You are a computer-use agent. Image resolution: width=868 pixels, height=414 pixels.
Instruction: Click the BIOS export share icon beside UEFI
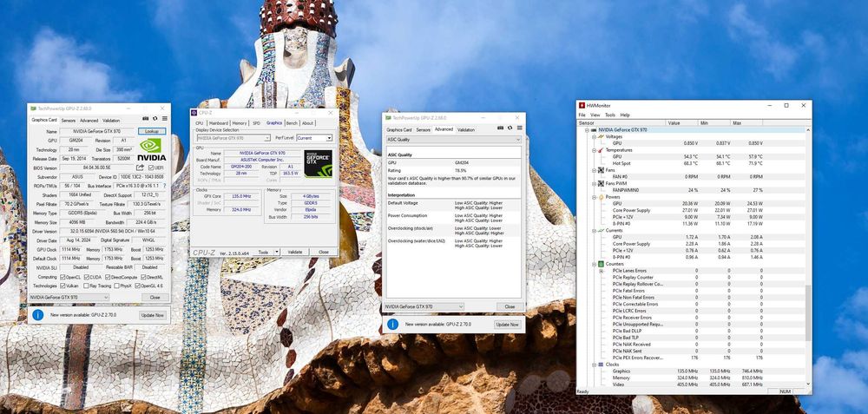coord(140,168)
